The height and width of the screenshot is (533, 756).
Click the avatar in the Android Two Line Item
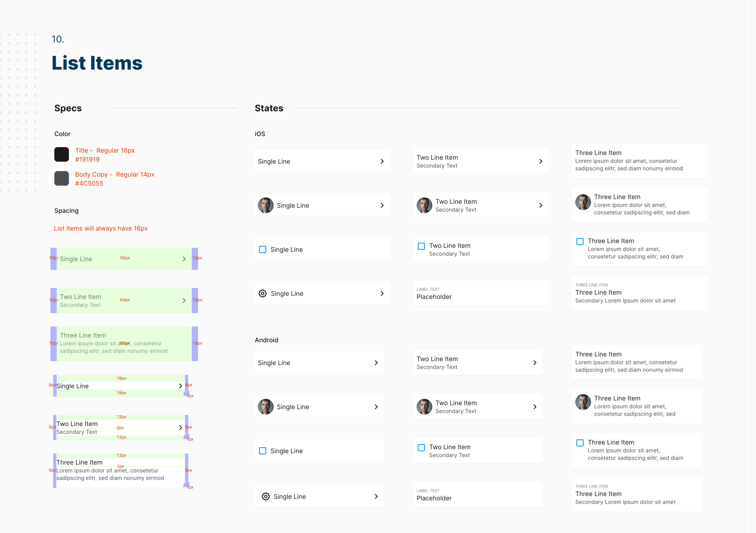point(424,407)
